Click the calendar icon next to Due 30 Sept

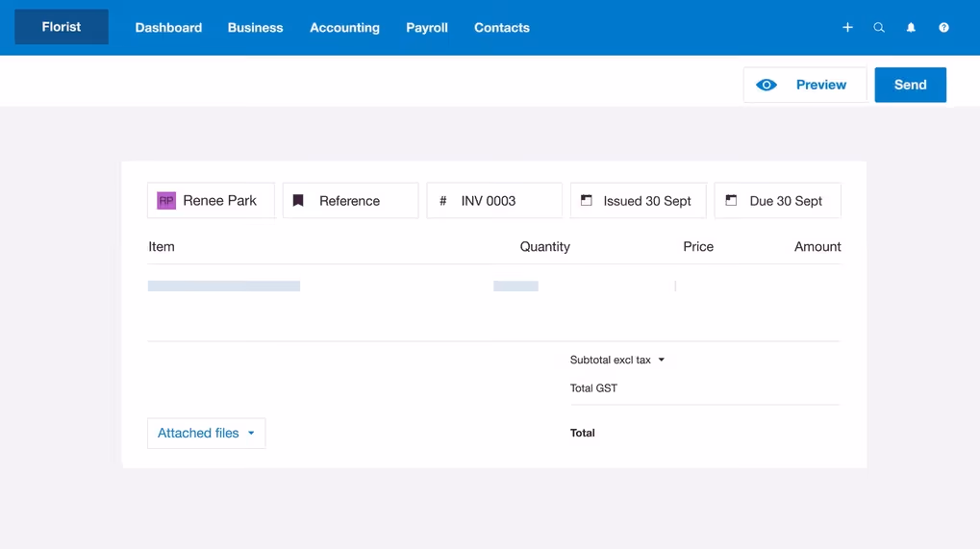(x=731, y=201)
